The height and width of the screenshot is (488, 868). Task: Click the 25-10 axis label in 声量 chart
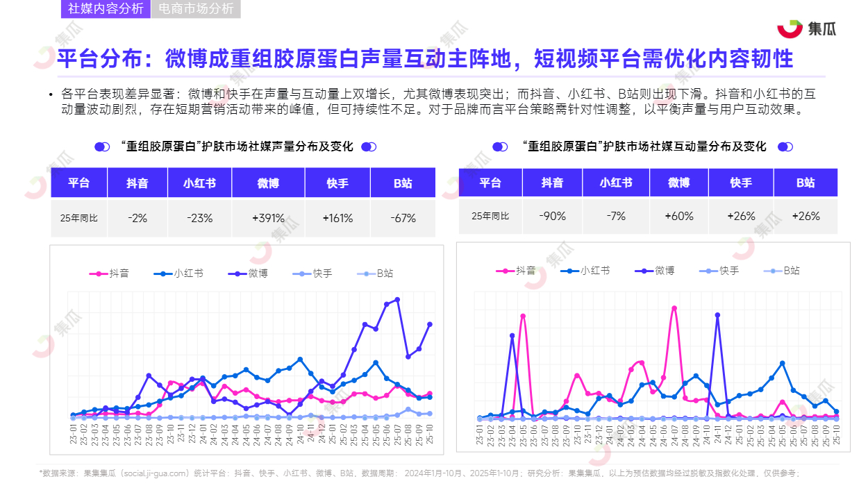[430, 436]
